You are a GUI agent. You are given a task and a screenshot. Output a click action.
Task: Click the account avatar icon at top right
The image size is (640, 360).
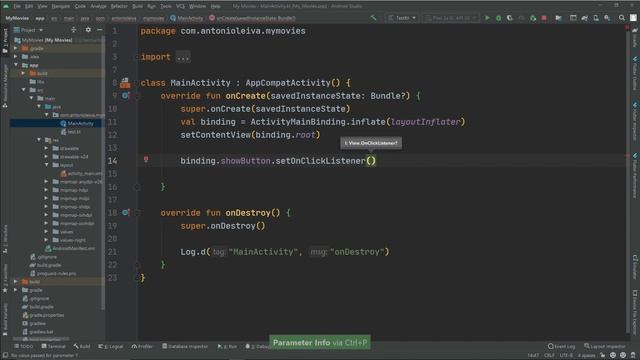pyautogui.click(x=633, y=18)
